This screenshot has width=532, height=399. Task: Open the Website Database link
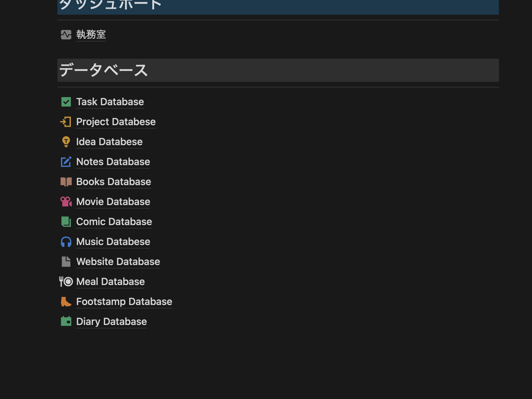pyautogui.click(x=118, y=262)
